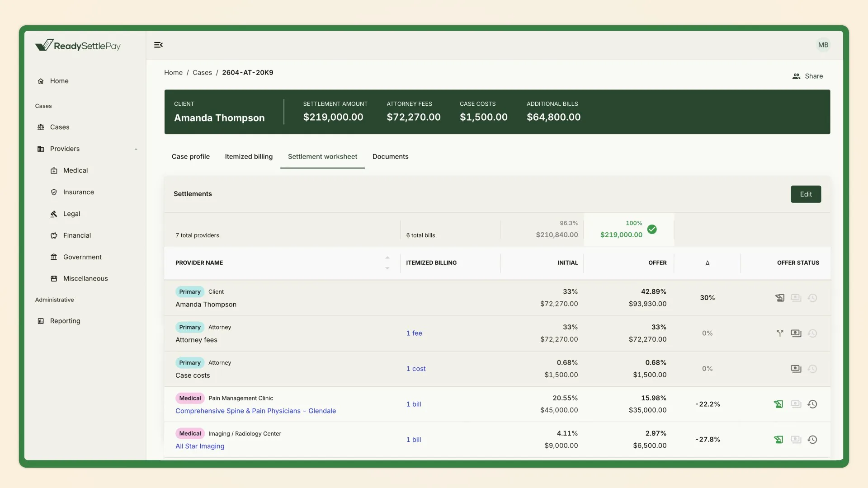
Task: Click the Providers building icon in sidebar
Action: pos(41,149)
